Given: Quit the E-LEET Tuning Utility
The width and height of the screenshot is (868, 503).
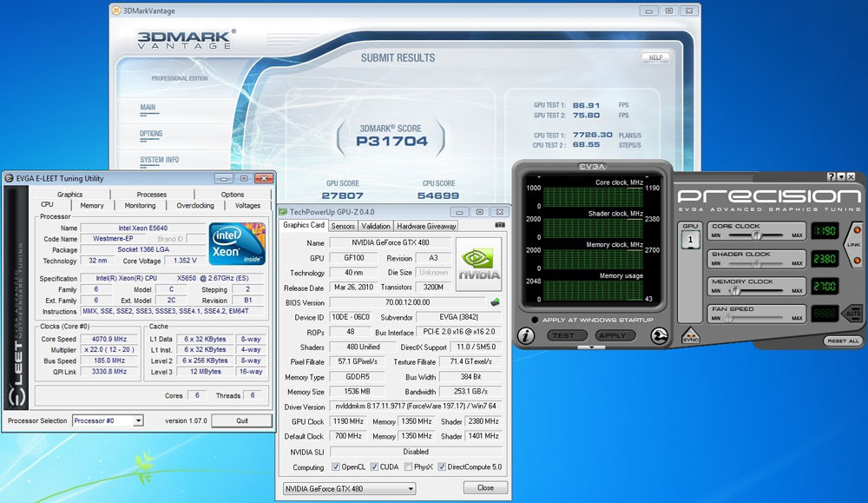Looking at the screenshot, I should [x=242, y=420].
